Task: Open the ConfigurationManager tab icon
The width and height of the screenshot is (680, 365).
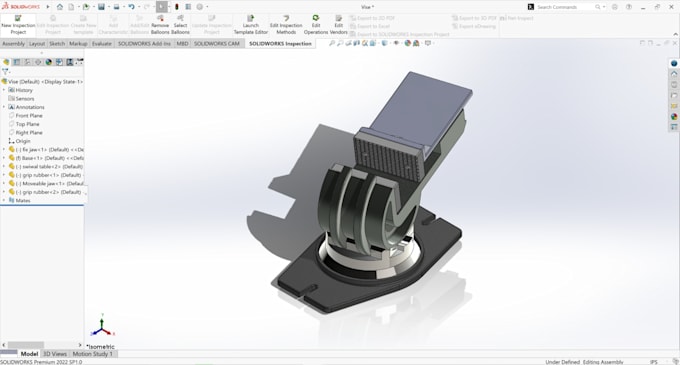Action: point(27,62)
